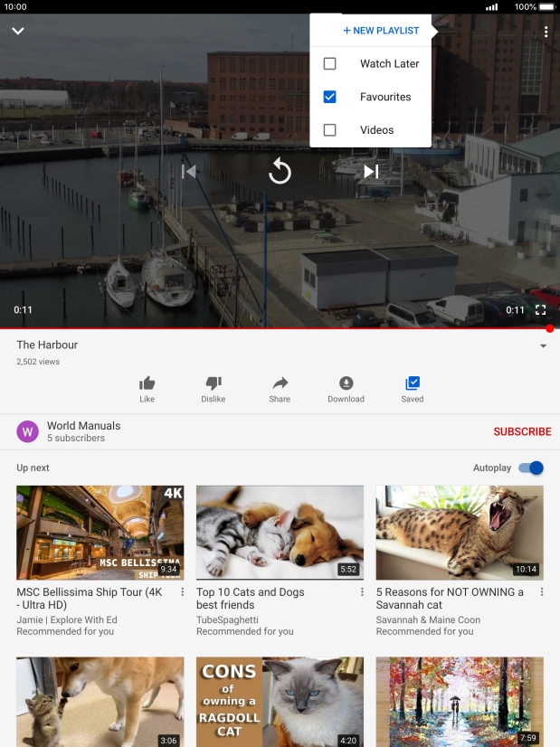
Task: Replay the video with the replay icon
Action: [x=280, y=171]
